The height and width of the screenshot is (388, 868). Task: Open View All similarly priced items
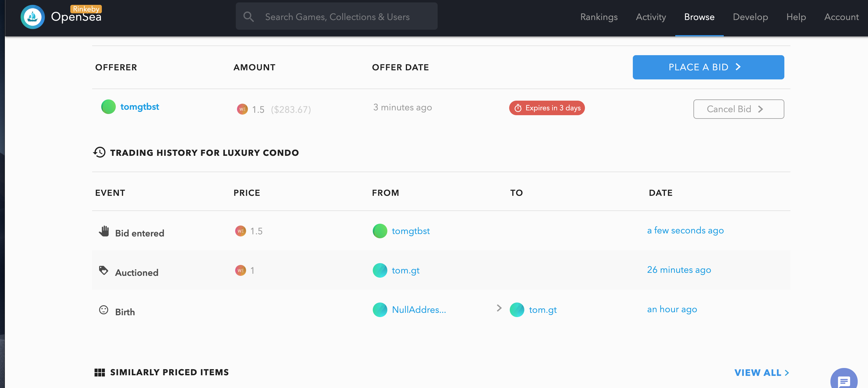pos(761,373)
